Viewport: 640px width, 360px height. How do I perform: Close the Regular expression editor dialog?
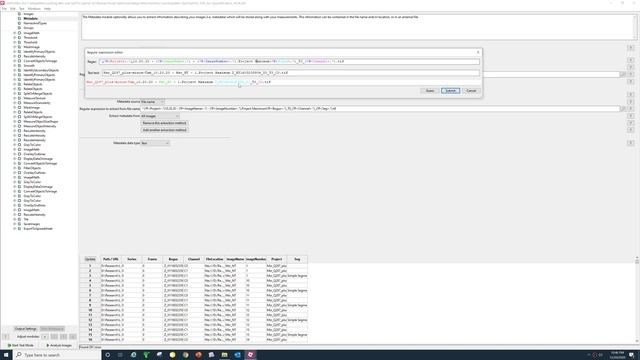point(478,52)
